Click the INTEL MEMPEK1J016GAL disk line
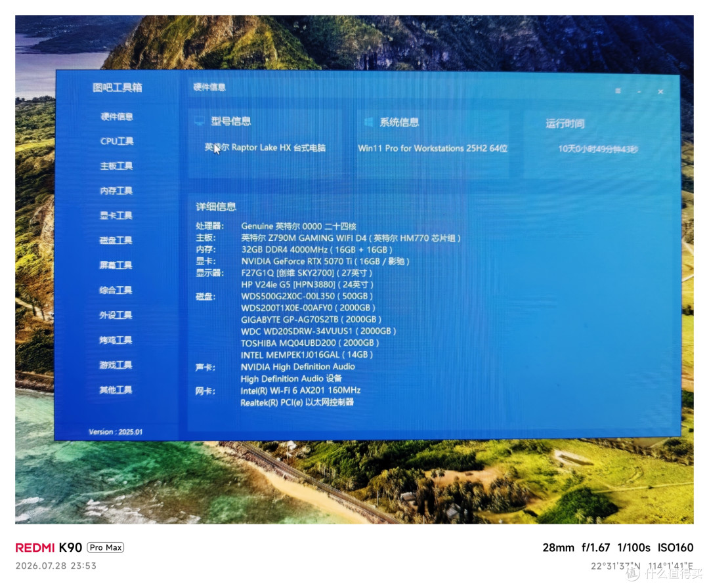 pos(307,355)
